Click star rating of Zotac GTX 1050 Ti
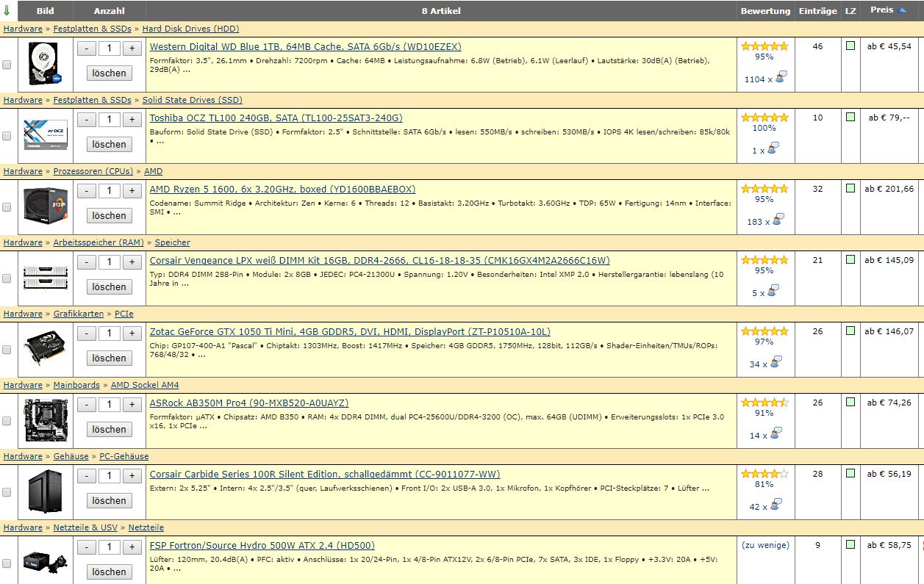 [764, 331]
